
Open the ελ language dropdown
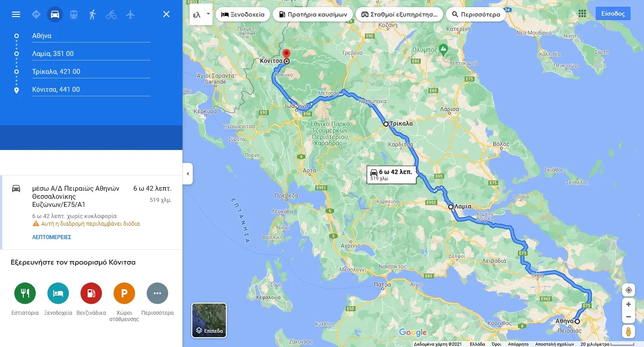click(201, 14)
